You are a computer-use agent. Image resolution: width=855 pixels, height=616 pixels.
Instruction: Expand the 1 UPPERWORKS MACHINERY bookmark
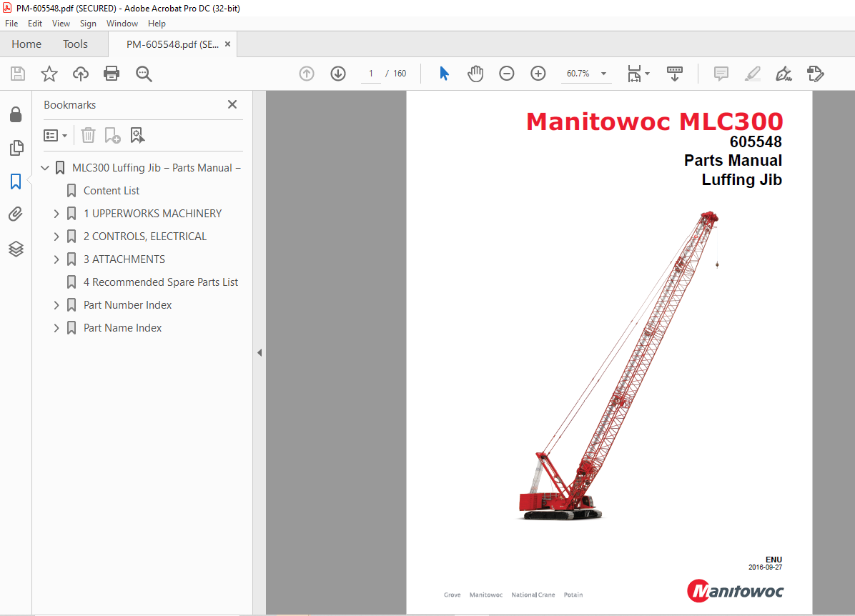tap(56, 214)
